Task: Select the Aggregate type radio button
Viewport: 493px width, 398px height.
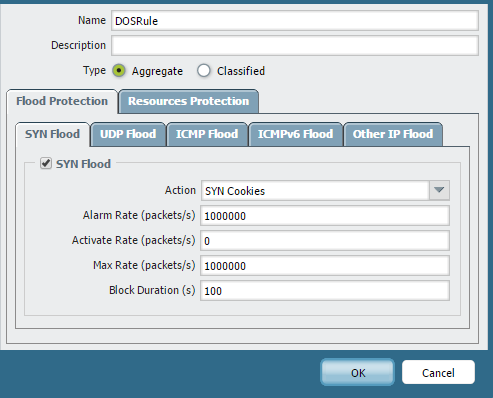Action: coord(119,71)
